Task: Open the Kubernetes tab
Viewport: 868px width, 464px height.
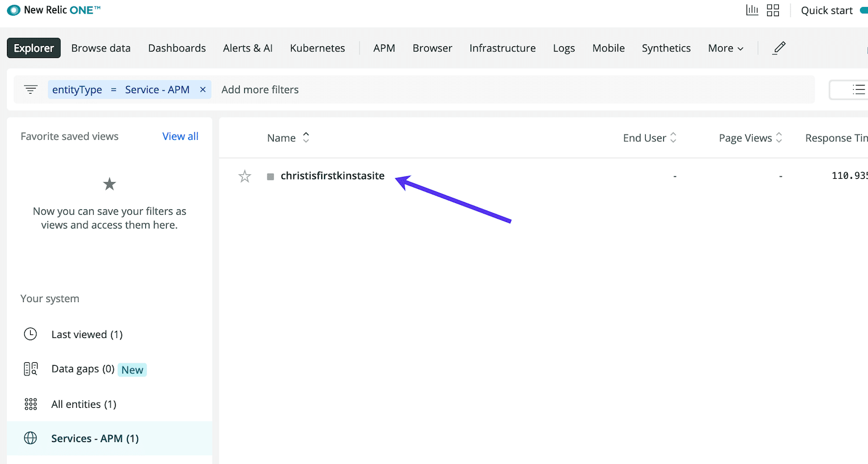Action: pyautogui.click(x=317, y=48)
